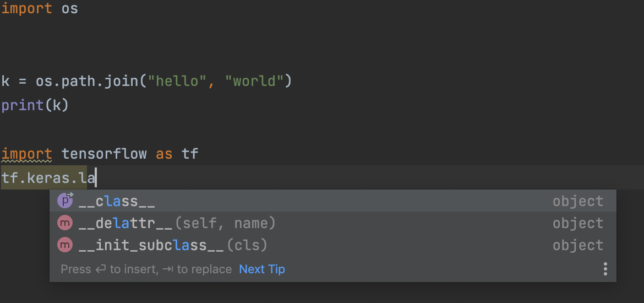644x303 pixels.
Task: Open the three-dot options in completion popup
Action: point(605,269)
